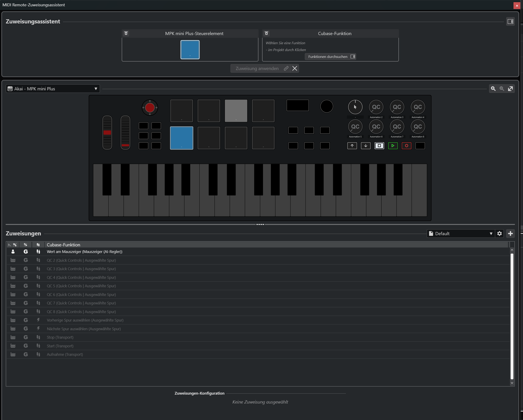This screenshot has height=420, width=523.
Task: Toggle lock icon on Cubase-Funktion panel
Action: coord(267,33)
